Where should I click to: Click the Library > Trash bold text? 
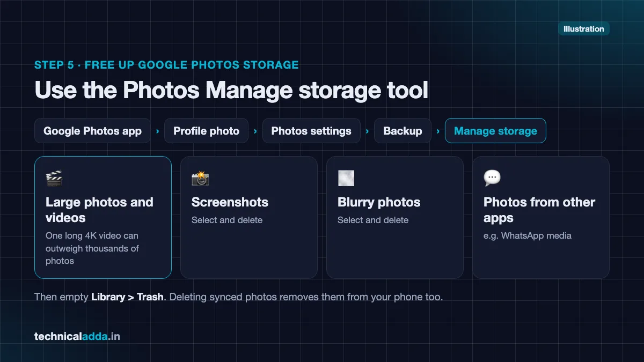pos(127,297)
